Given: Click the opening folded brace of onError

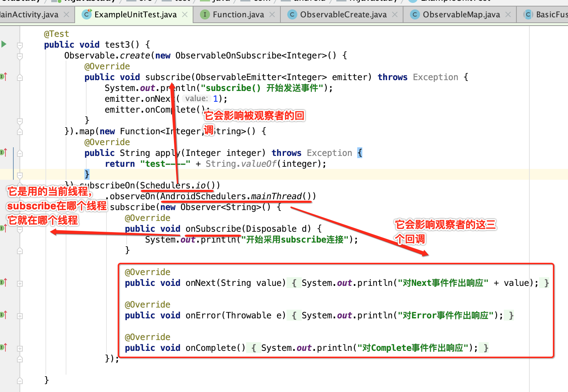Looking at the screenshot, I should [x=294, y=315].
